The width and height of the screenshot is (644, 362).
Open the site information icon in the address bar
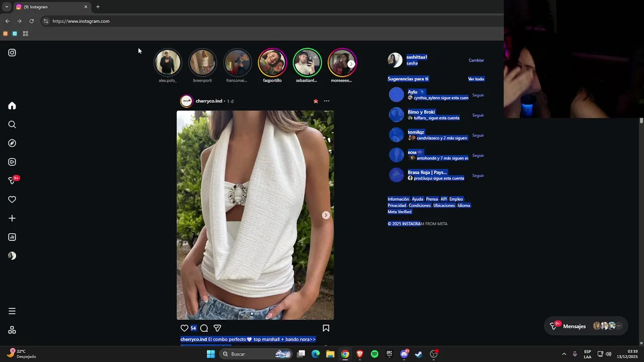tap(46, 21)
